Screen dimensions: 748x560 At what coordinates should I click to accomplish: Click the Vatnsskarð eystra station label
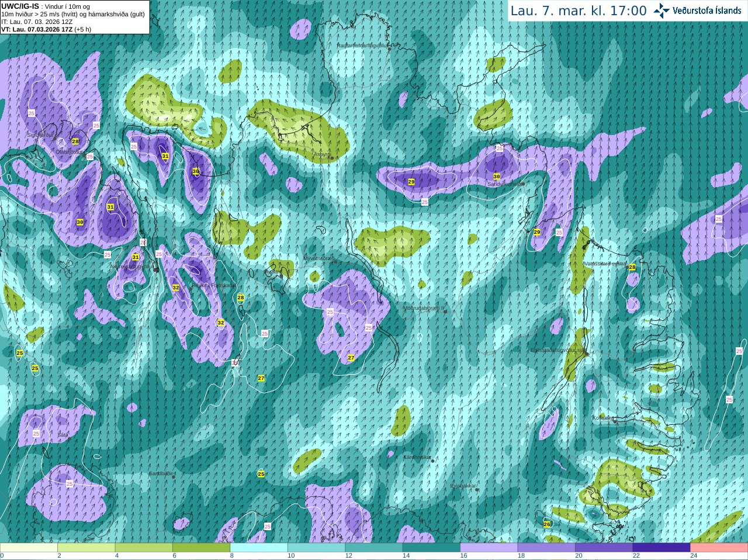(605, 264)
